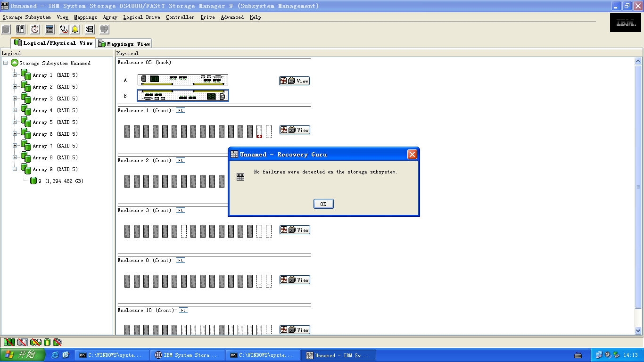
Task: Select controller B in Enclosure 85
Action: tap(183, 96)
